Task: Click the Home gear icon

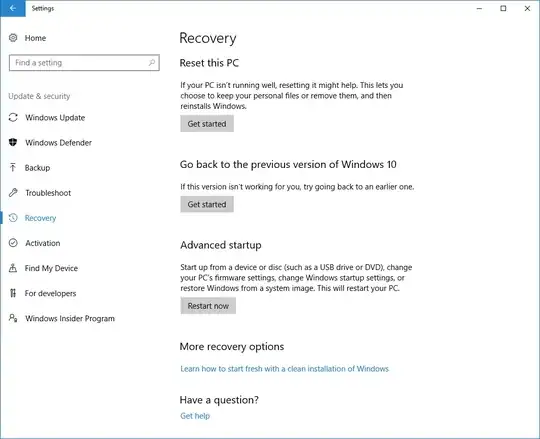Action: pos(13,38)
